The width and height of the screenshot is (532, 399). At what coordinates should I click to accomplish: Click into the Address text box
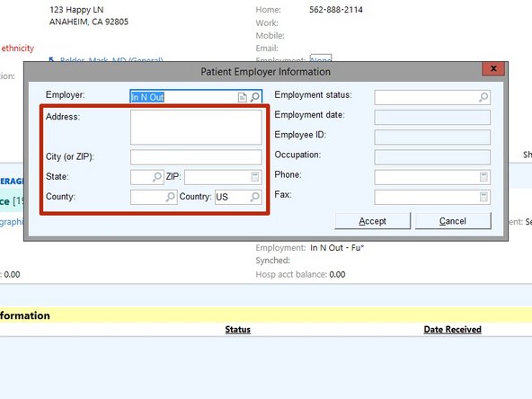click(196, 128)
